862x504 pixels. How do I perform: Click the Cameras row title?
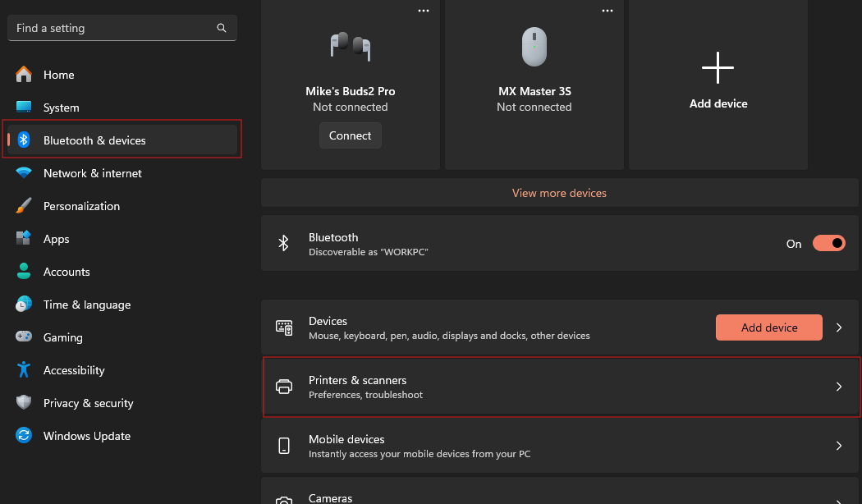(x=330, y=498)
